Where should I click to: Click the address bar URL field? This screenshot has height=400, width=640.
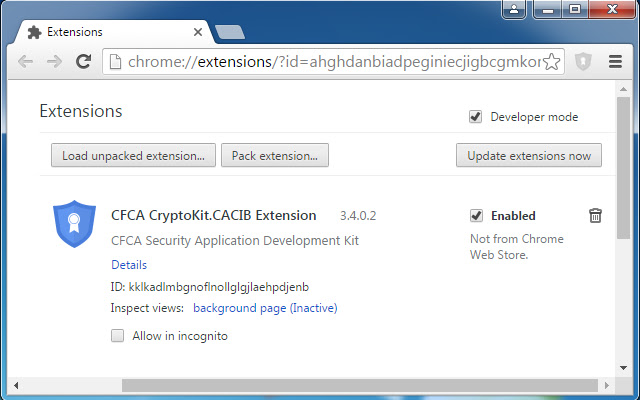(334, 62)
